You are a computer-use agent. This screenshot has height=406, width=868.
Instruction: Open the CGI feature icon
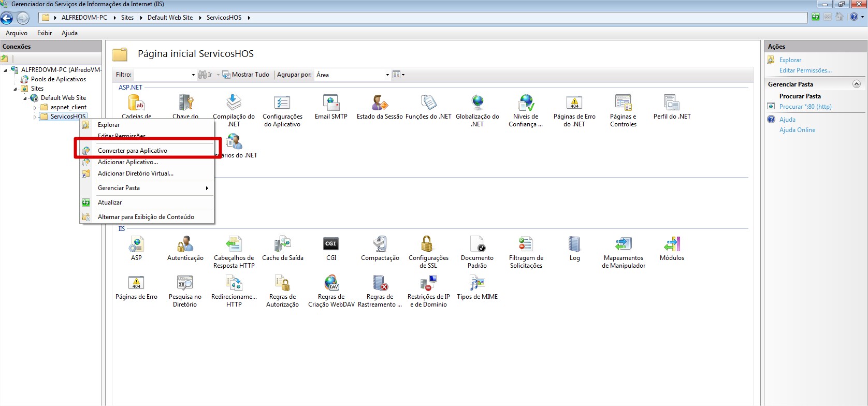pos(331,244)
